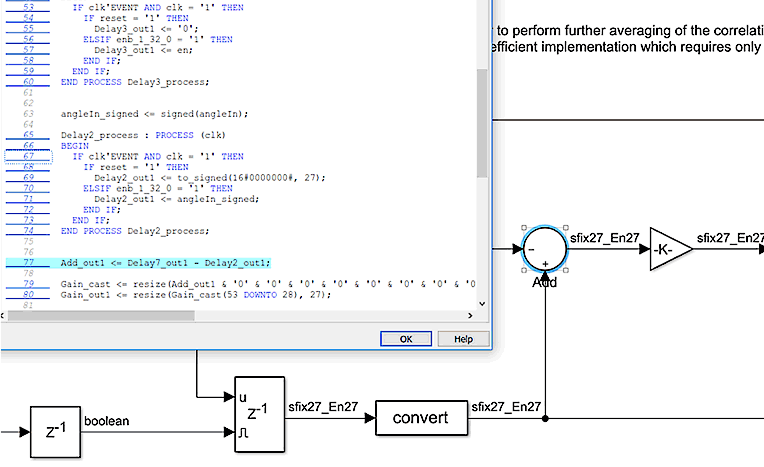Select the convert block
This screenshot has width=764, height=467.
pyautogui.click(x=421, y=417)
